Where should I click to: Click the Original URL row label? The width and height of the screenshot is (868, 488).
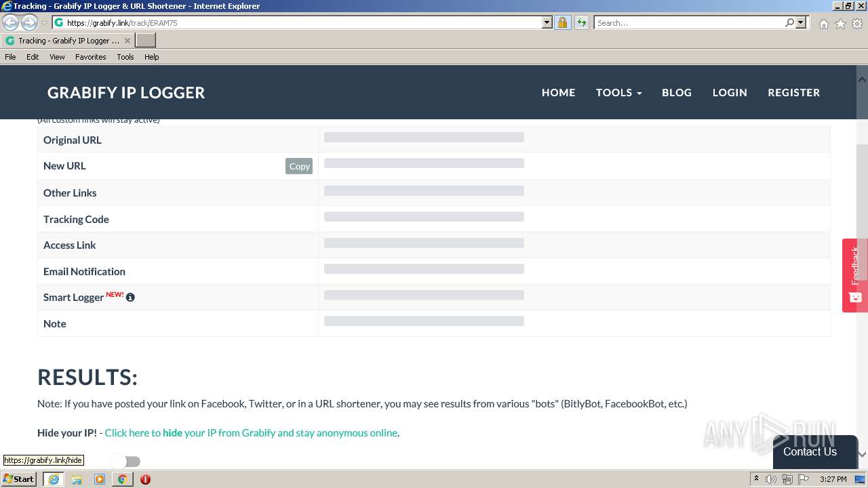[x=73, y=140]
